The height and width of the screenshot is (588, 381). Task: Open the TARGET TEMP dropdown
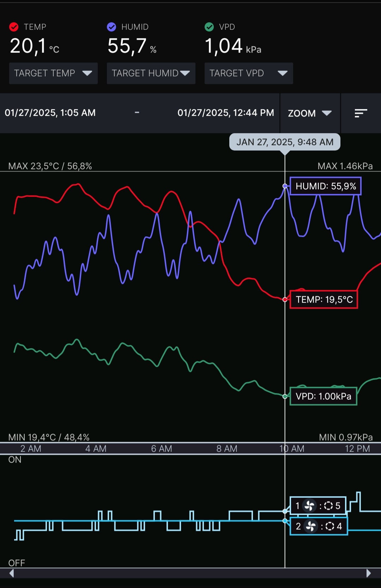53,73
